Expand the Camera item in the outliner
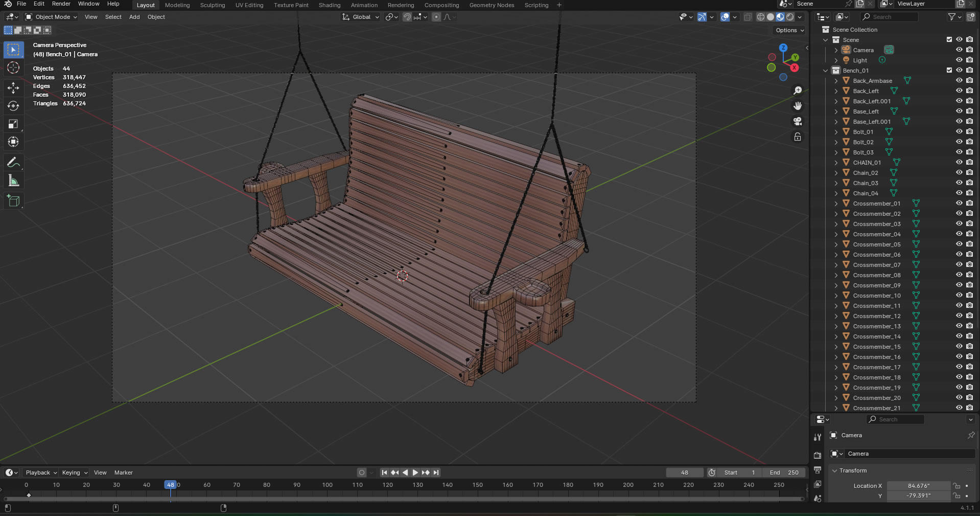This screenshot has height=516, width=980. click(836, 50)
